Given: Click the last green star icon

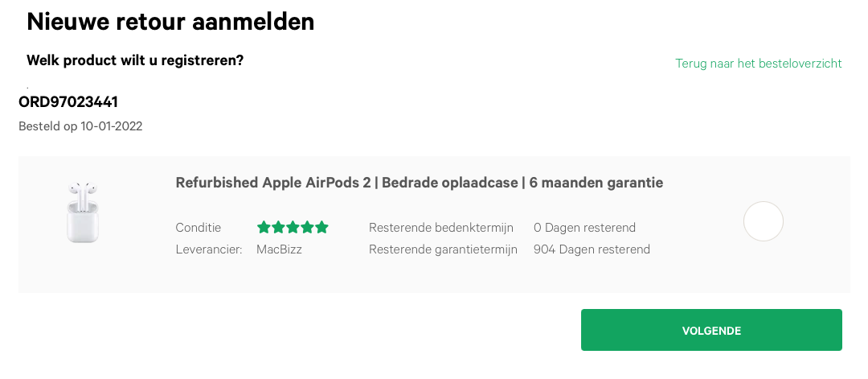Looking at the screenshot, I should 321,227.
